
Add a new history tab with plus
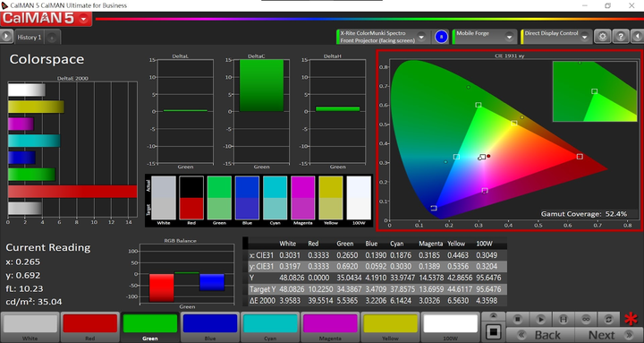pyautogui.click(x=52, y=38)
